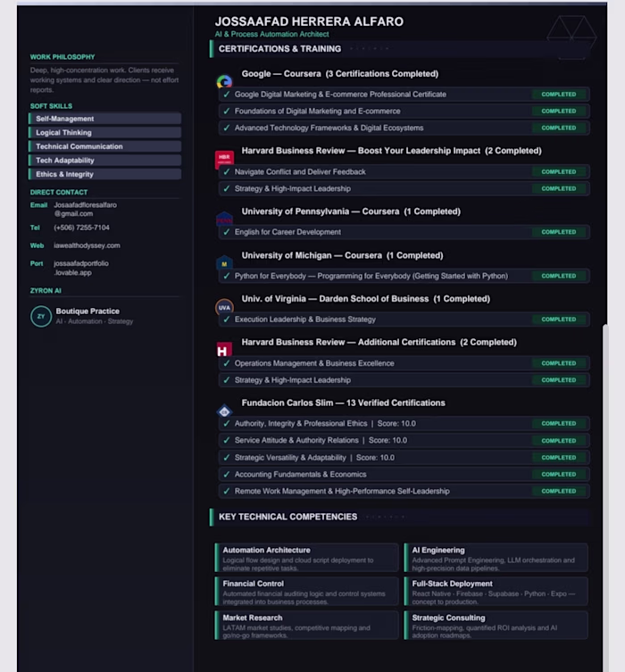Click checkmark beside Service Attitude & Authority Relations
This screenshot has width=625, height=672.
pos(227,440)
